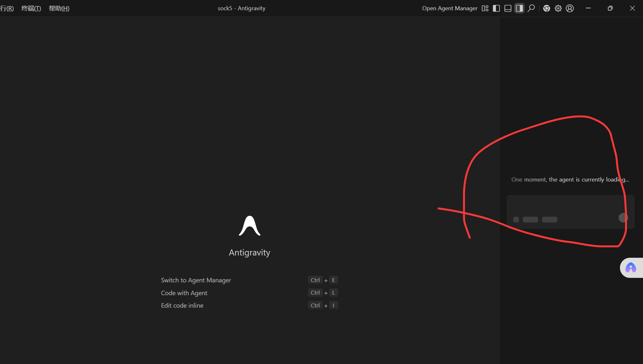Click the search magnifier icon
The height and width of the screenshot is (364, 643).
(x=531, y=8)
